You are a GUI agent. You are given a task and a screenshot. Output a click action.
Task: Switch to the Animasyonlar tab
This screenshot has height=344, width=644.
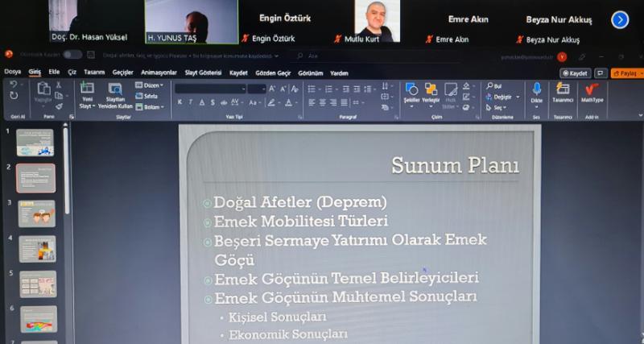(x=159, y=73)
